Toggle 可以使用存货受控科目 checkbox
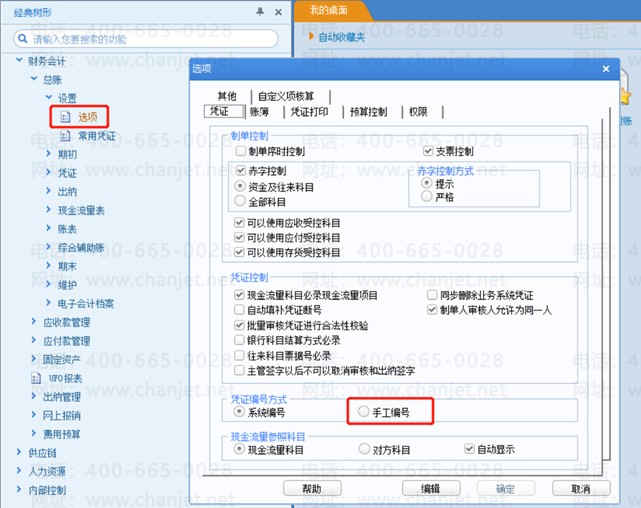Image resolution: width=641 pixels, height=508 pixels. (x=239, y=252)
